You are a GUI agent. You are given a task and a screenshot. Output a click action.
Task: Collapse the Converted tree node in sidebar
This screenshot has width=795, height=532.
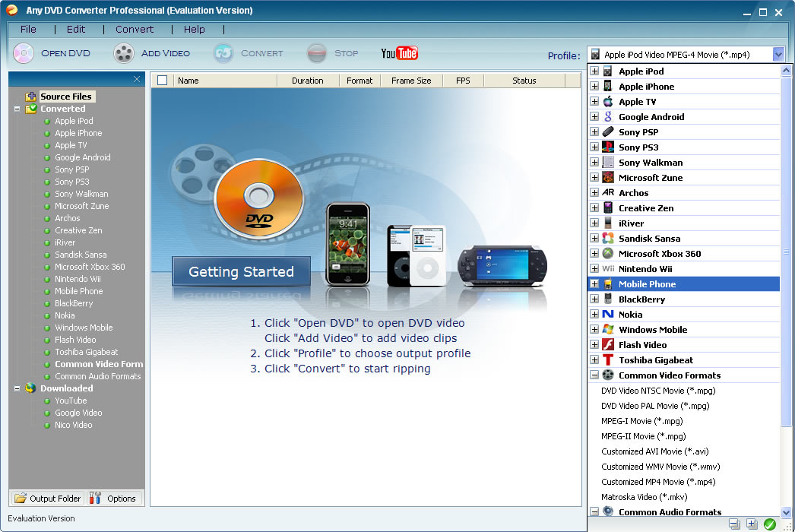17,109
